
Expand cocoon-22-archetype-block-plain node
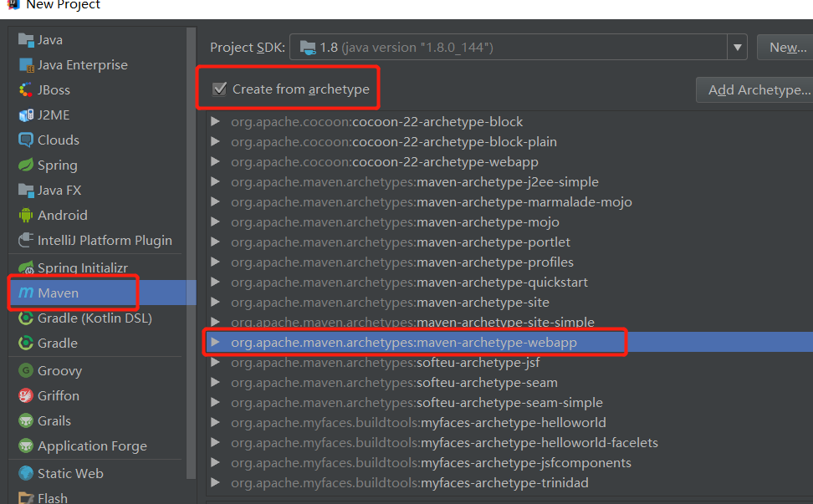(215, 141)
